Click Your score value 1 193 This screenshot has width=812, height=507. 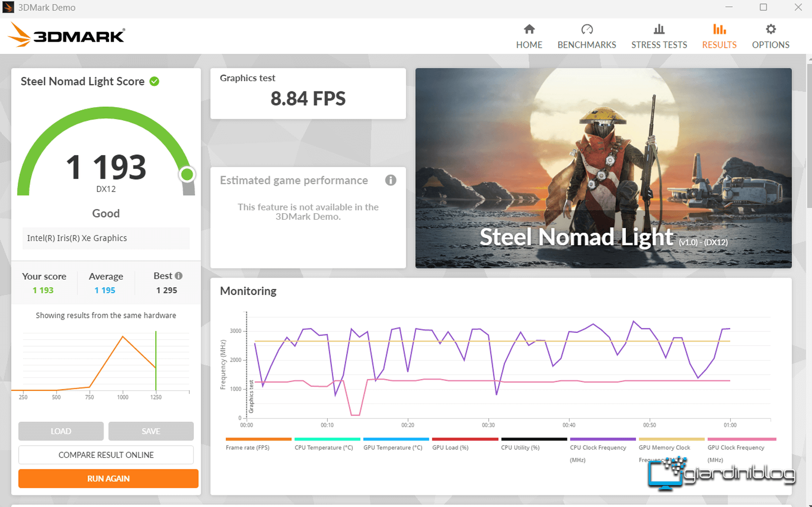tap(43, 290)
